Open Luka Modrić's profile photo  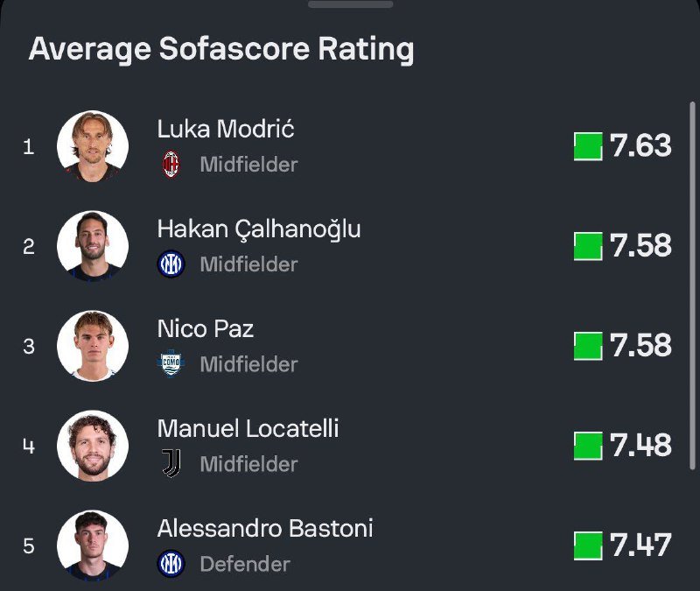tap(93, 146)
